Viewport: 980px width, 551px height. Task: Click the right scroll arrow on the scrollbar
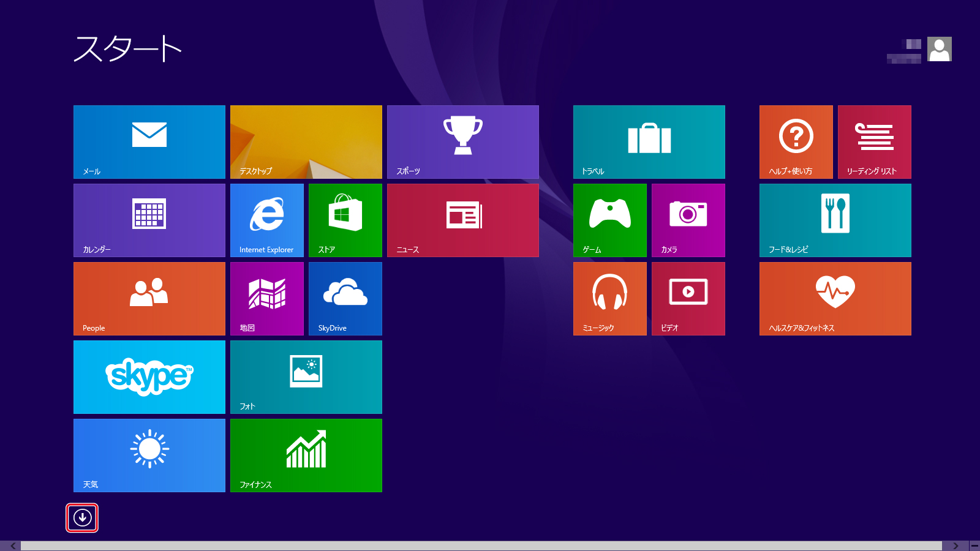point(956,545)
